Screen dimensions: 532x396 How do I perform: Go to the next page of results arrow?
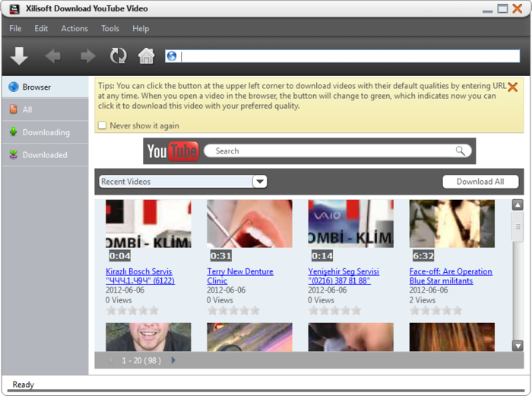[173, 360]
